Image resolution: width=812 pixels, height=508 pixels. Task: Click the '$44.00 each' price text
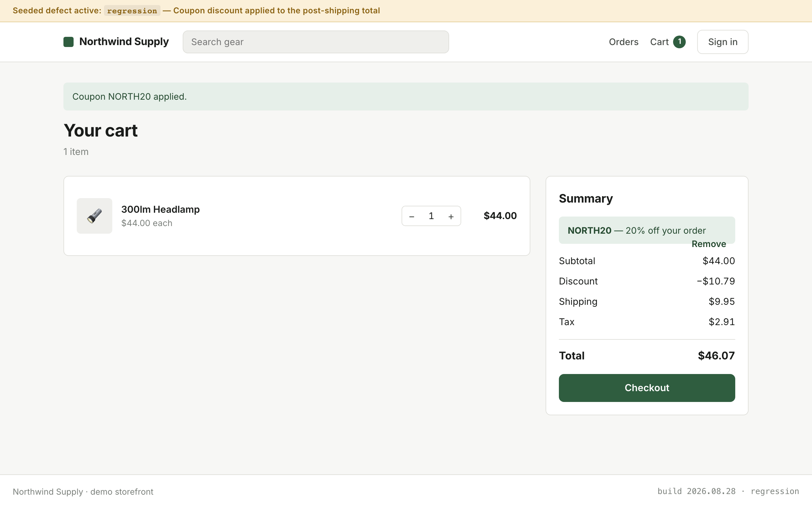[147, 223]
